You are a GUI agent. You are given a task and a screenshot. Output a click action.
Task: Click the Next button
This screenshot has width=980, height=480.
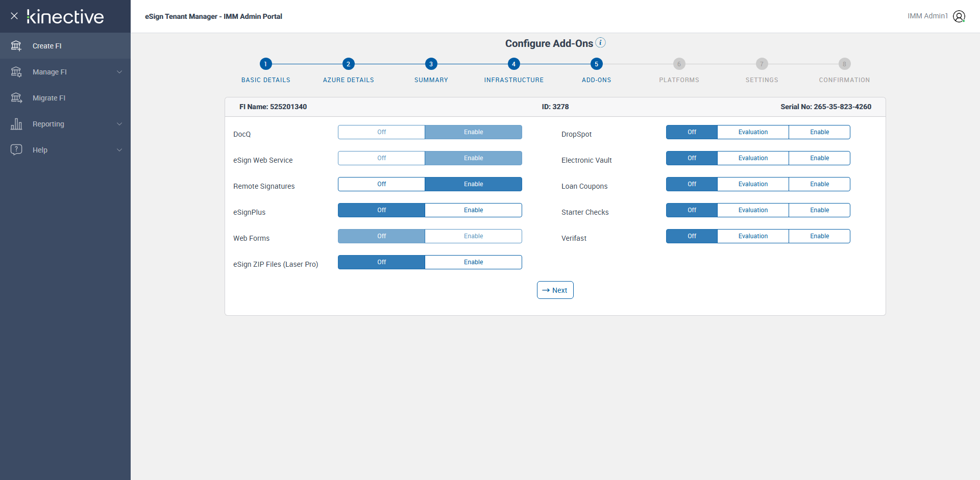pos(555,290)
